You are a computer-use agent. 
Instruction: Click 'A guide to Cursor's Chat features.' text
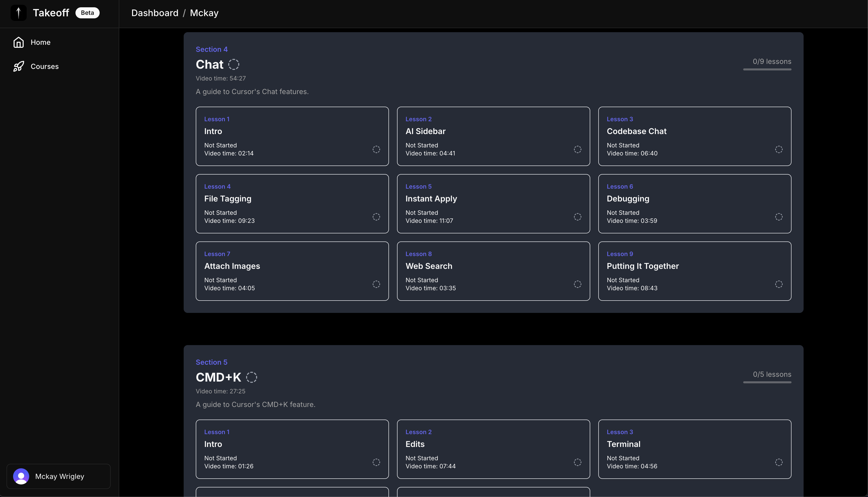[x=252, y=92]
